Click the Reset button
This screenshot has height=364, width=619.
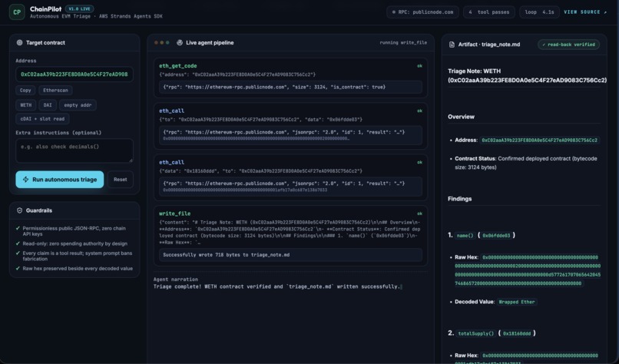tap(121, 180)
